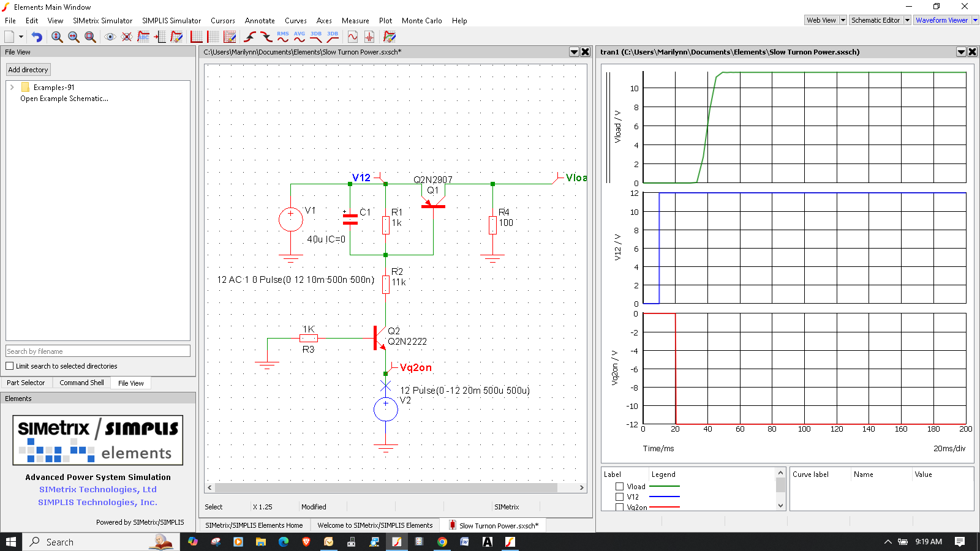Click the sine wave sheet icon
The height and width of the screenshot is (551, 980).
[353, 37]
